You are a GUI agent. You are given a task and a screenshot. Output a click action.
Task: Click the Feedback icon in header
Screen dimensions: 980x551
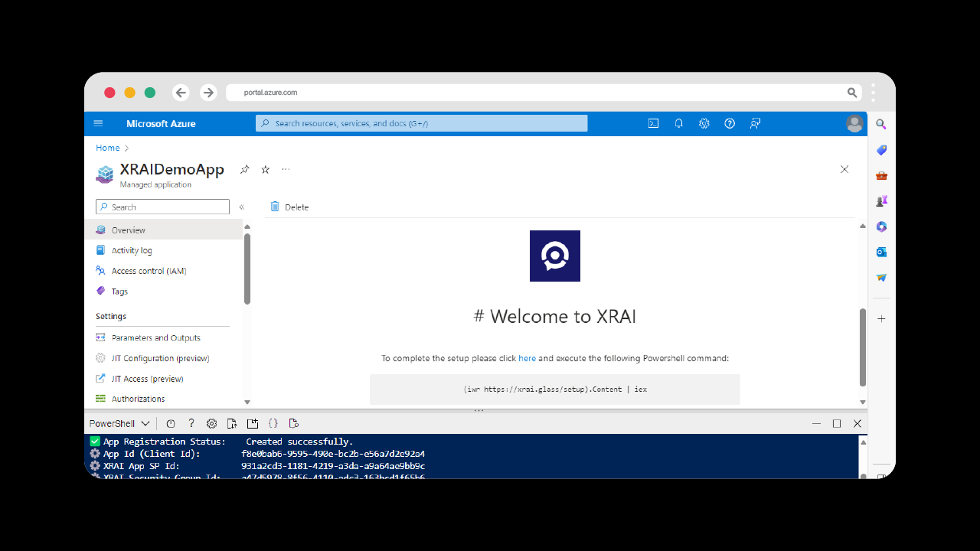(x=755, y=123)
